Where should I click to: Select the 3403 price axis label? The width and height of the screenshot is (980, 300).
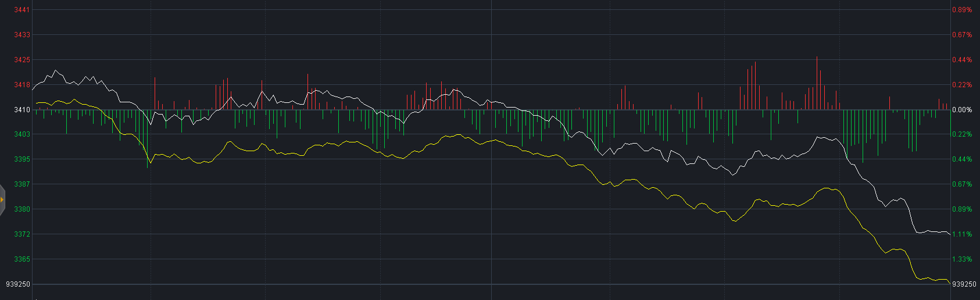(22, 134)
